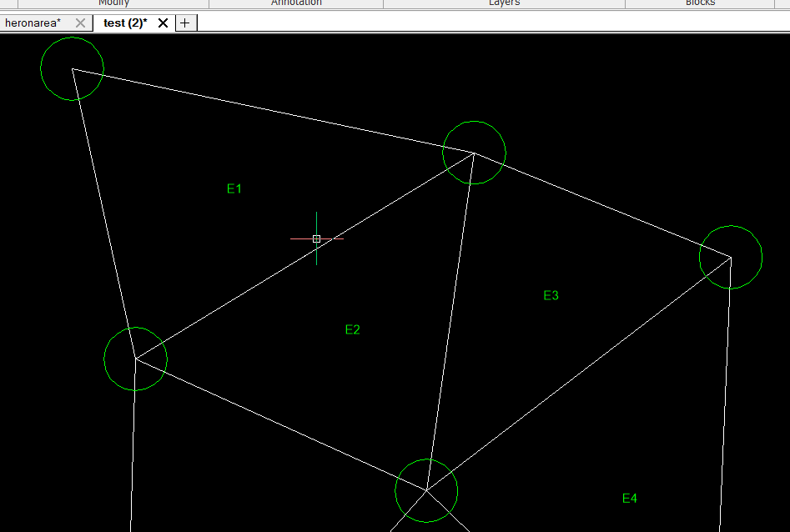790x532 pixels.
Task: Open the Layers panel title
Action: point(505,3)
